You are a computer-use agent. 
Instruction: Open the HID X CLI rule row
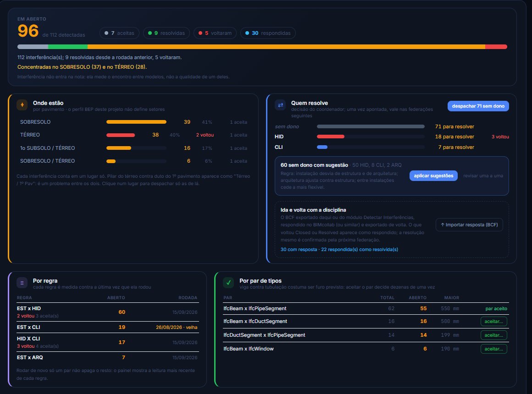coord(108,342)
